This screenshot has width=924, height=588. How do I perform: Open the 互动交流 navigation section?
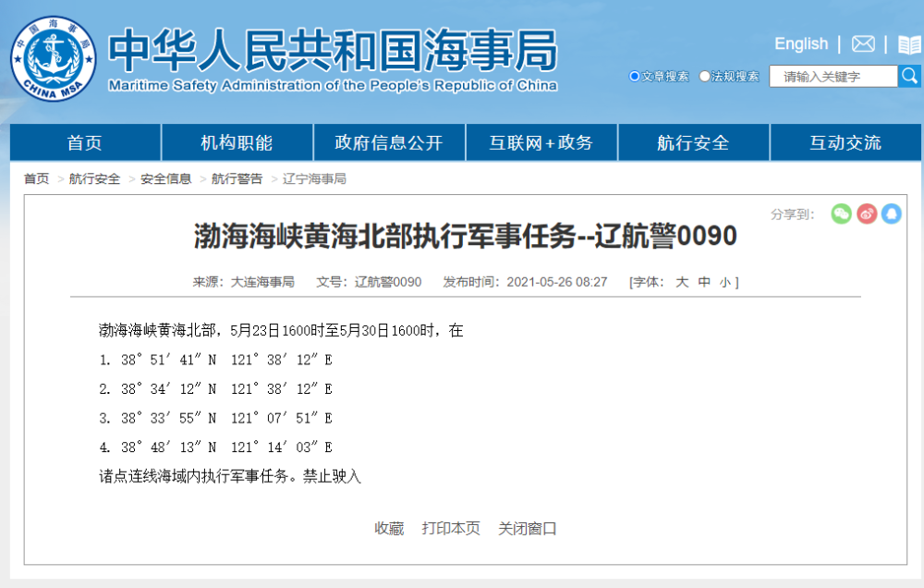[845, 141]
